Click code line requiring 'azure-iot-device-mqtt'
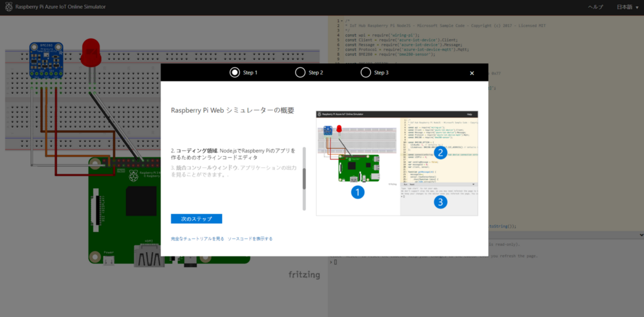The width and height of the screenshot is (644, 317). (x=407, y=50)
